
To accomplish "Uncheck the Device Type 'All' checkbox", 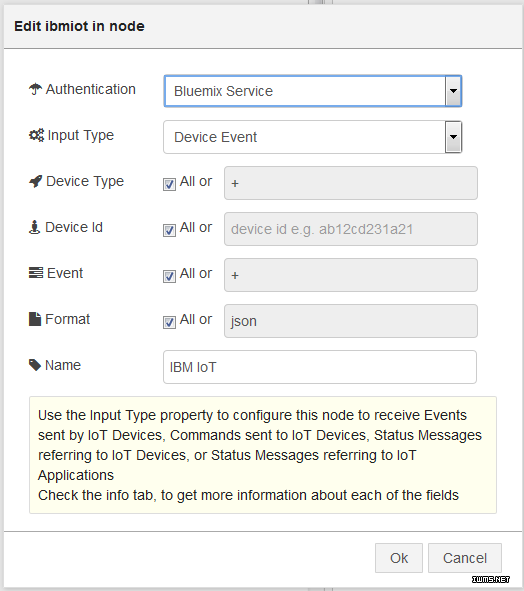I will [x=169, y=184].
